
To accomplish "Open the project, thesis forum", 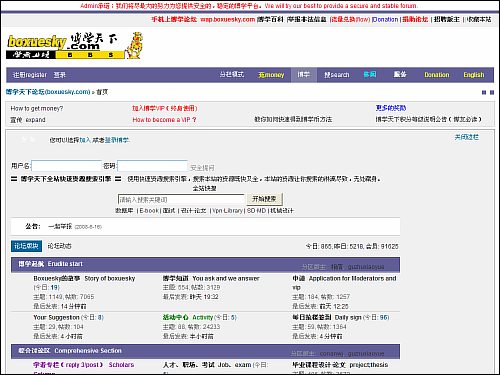I will pyautogui.click(x=340, y=365).
